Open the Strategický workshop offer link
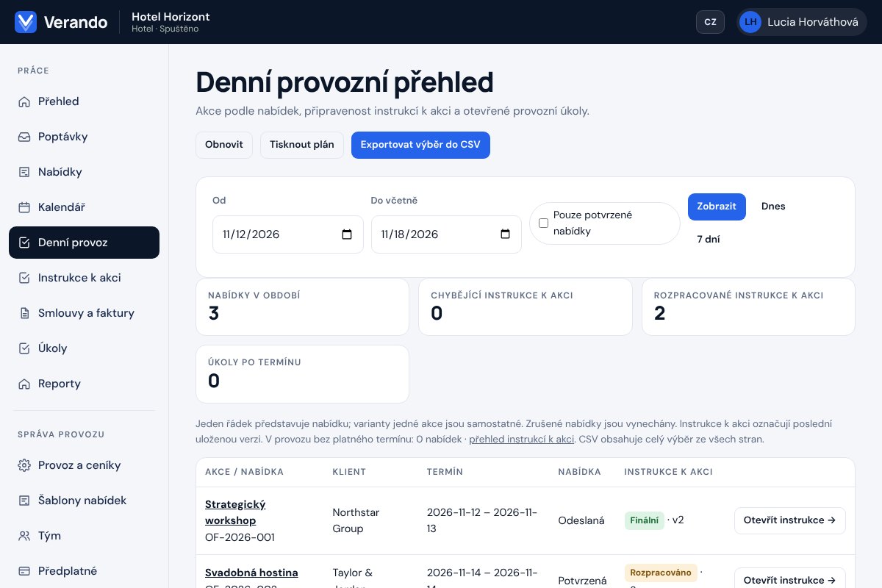Screen dimensions: 882x588 point(235,512)
